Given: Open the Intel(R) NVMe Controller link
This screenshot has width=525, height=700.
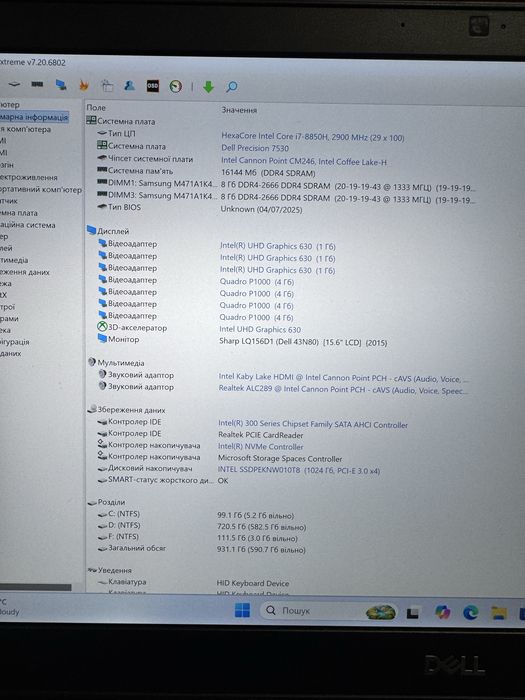Looking at the screenshot, I should 260,446.
